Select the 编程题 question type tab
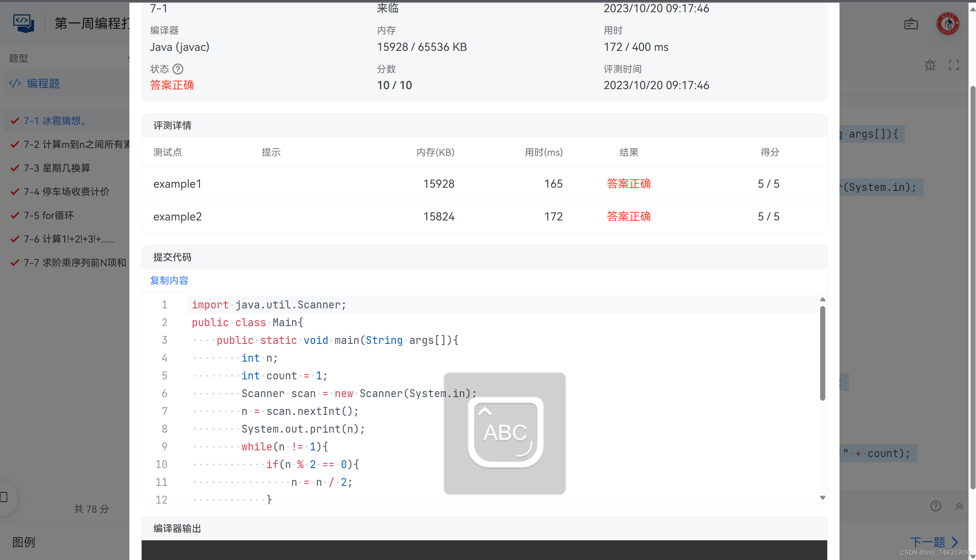Image resolution: width=976 pixels, height=560 pixels. click(x=43, y=83)
